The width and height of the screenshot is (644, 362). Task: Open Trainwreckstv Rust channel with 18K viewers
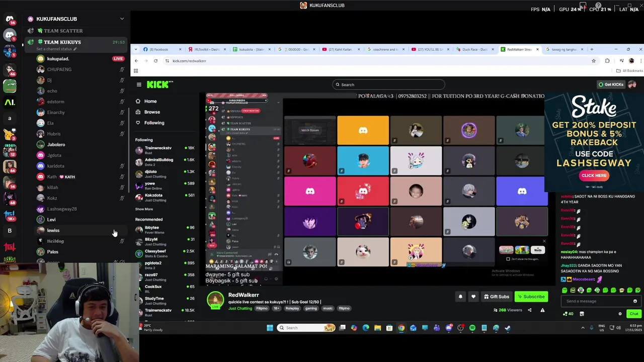(165, 150)
